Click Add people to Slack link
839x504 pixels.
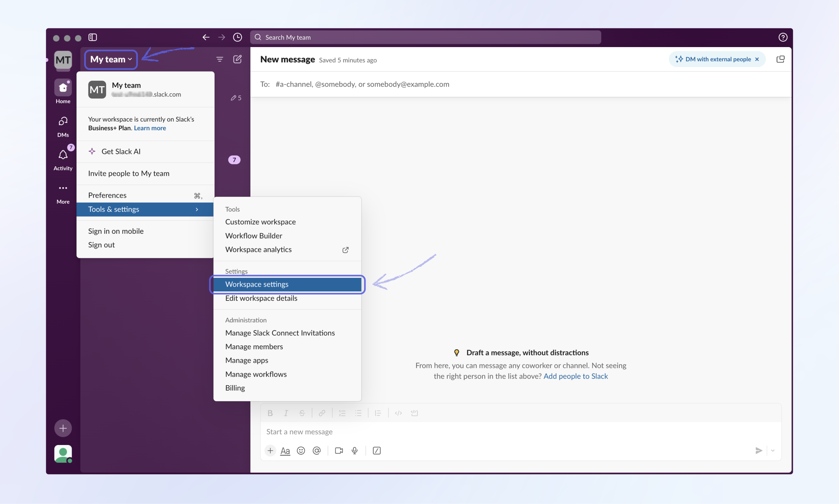click(x=575, y=376)
